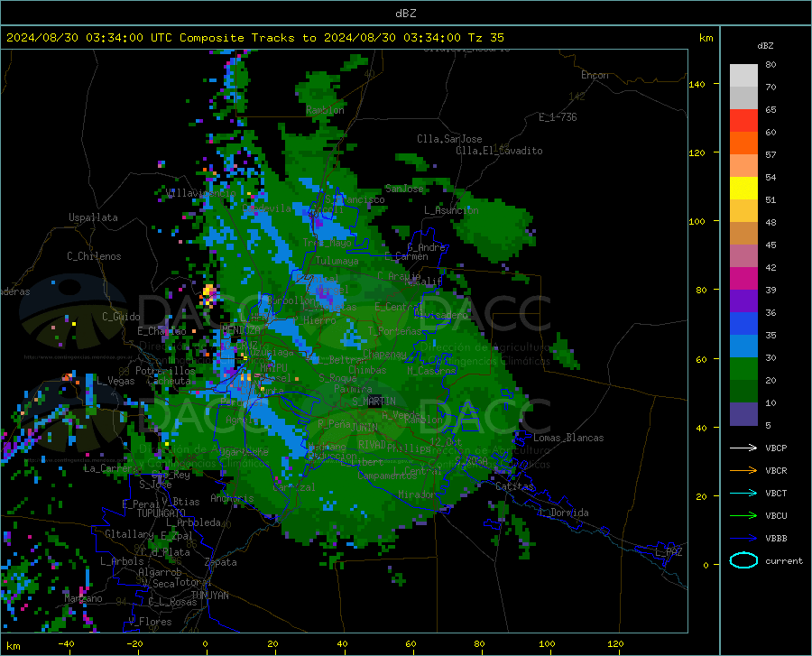The width and height of the screenshot is (812, 656).
Task: Click the Gltallary place label
Action: click(129, 534)
